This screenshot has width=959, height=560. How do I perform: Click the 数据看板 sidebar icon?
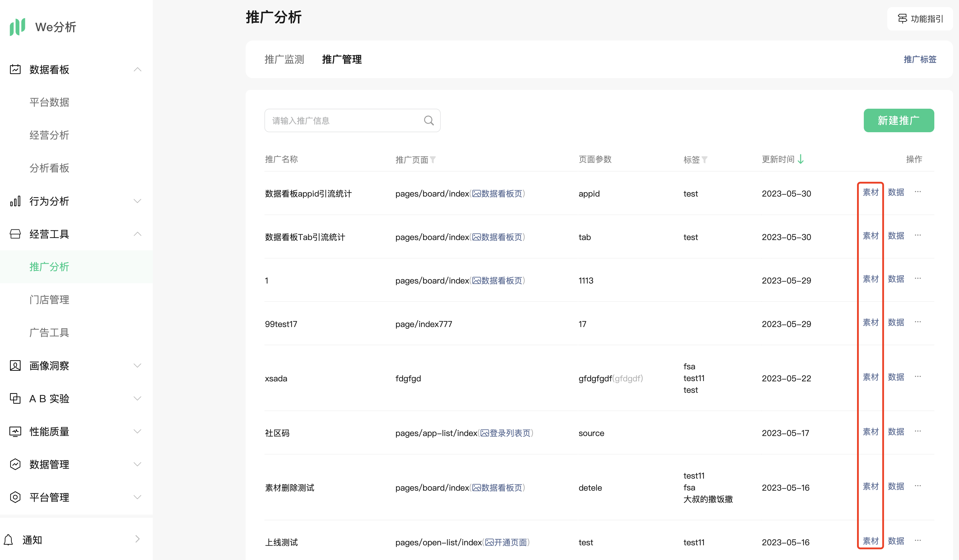15,69
